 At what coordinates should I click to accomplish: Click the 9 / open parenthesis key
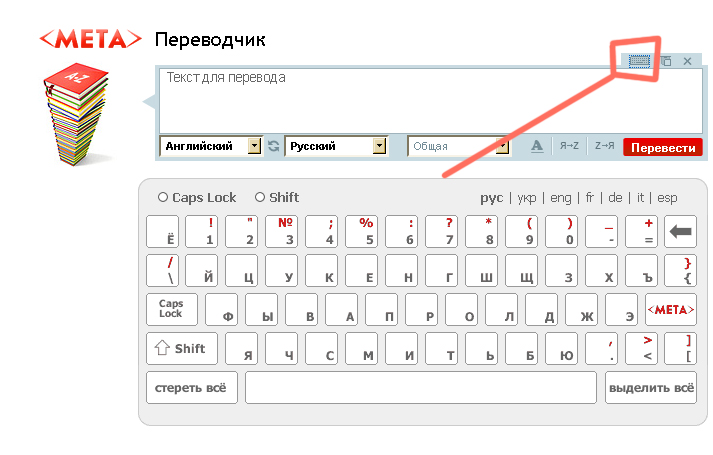click(522, 231)
